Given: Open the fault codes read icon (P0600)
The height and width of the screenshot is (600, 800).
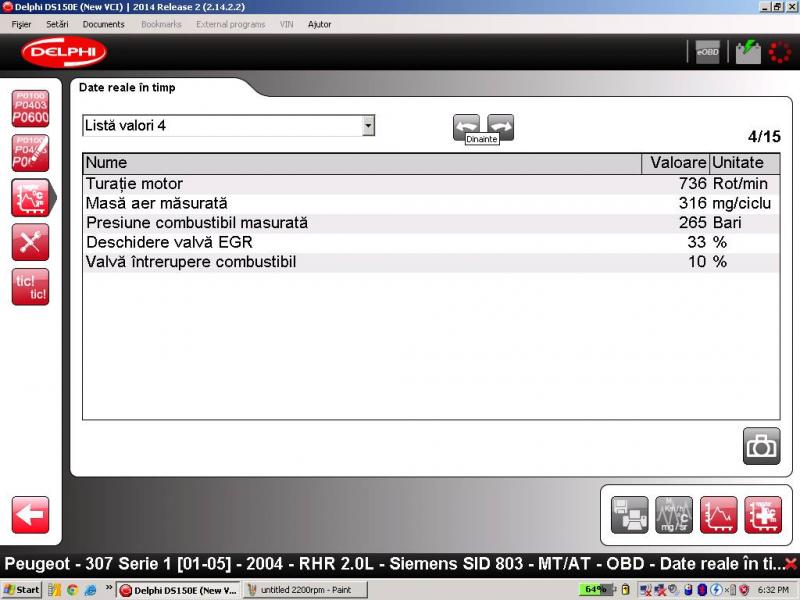Looking at the screenshot, I should click(x=31, y=109).
